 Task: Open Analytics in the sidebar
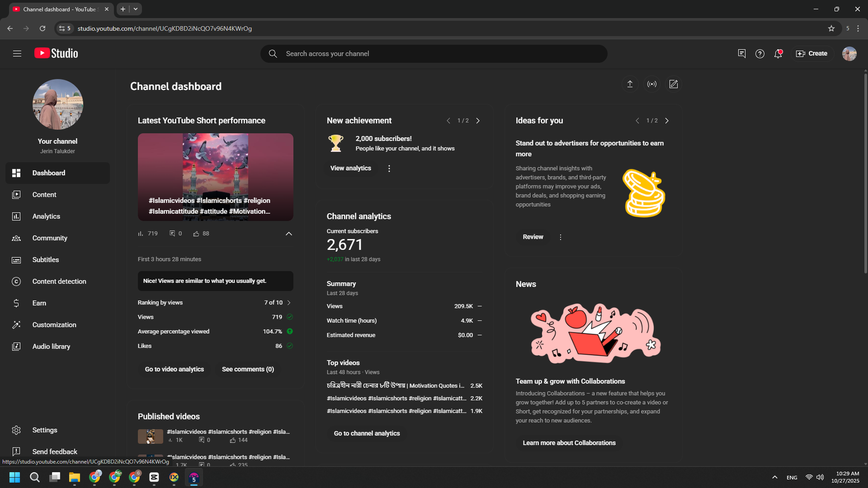click(46, 216)
